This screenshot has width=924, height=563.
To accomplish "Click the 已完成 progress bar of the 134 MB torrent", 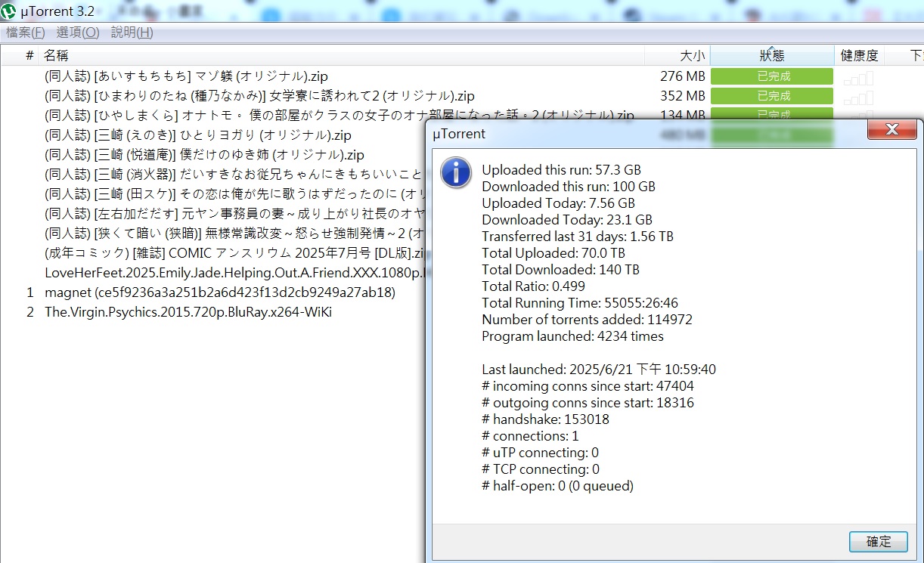I will click(x=772, y=113).
